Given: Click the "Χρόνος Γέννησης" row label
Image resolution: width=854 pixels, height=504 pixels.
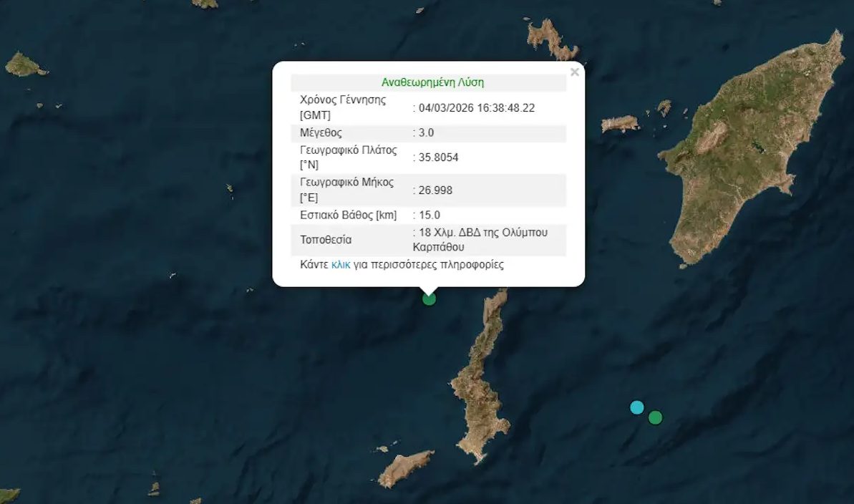Looking at the screenshot, I should click(343, 100).
